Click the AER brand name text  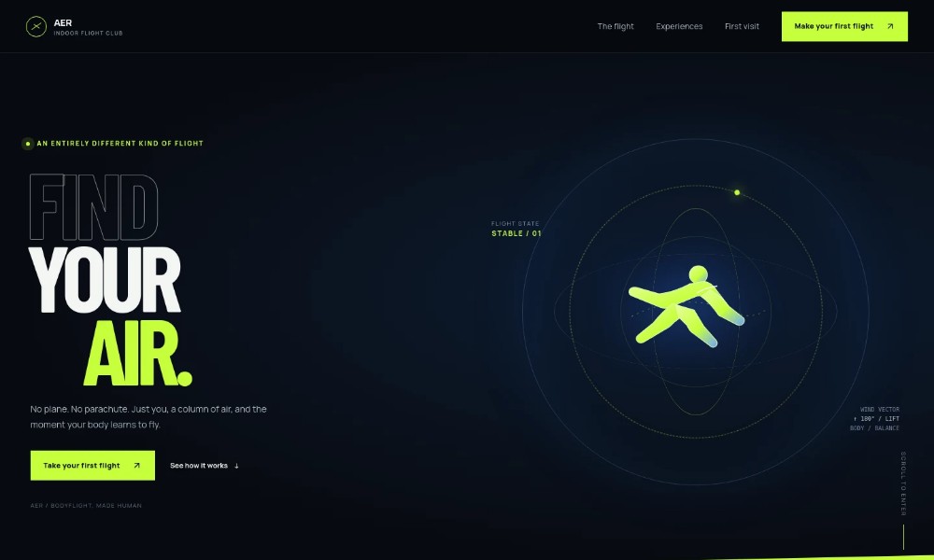[x=63, y=22]
